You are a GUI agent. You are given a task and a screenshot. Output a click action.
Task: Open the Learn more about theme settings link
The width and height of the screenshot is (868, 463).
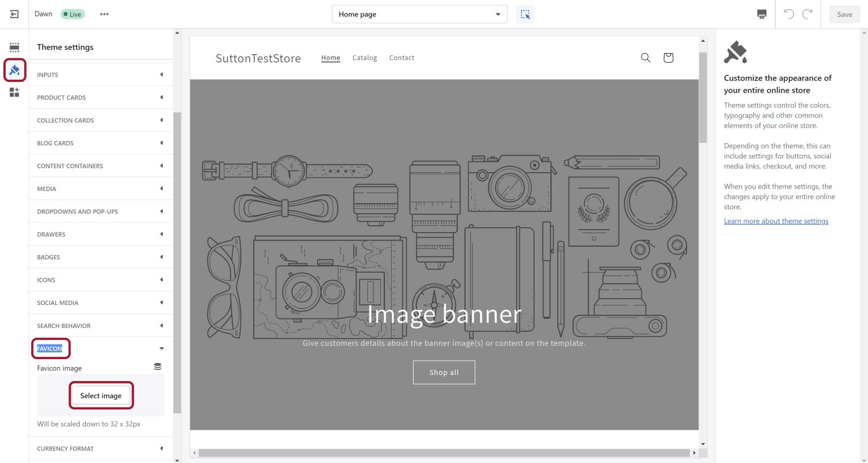(x=776, y=221)
